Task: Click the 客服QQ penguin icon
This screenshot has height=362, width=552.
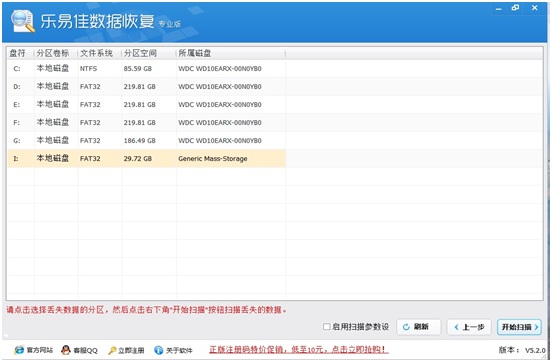Action: (65, 350)
